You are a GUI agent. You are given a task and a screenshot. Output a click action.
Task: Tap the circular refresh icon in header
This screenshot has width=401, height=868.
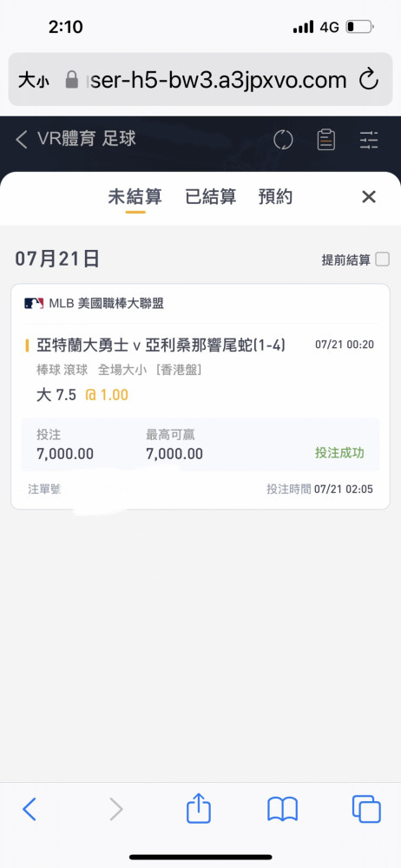[283, 140]
